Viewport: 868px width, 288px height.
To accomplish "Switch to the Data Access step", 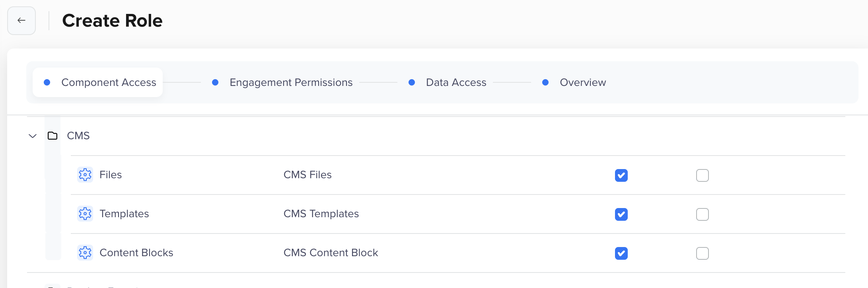I will (x=456, y=82).
